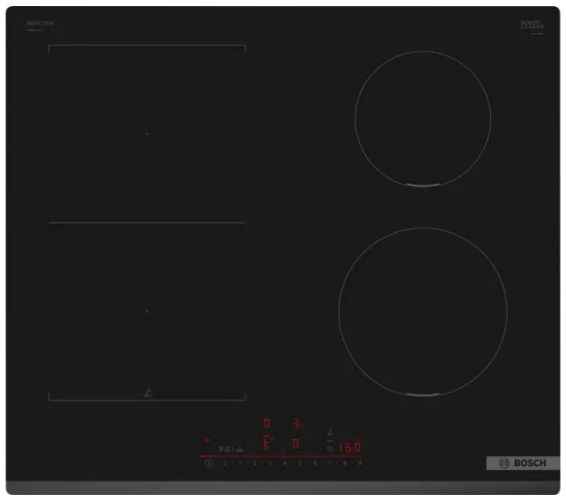Select the lower-right zone display showing 0
The height and width of the screenshot is (499, 566).
[296, 443]
